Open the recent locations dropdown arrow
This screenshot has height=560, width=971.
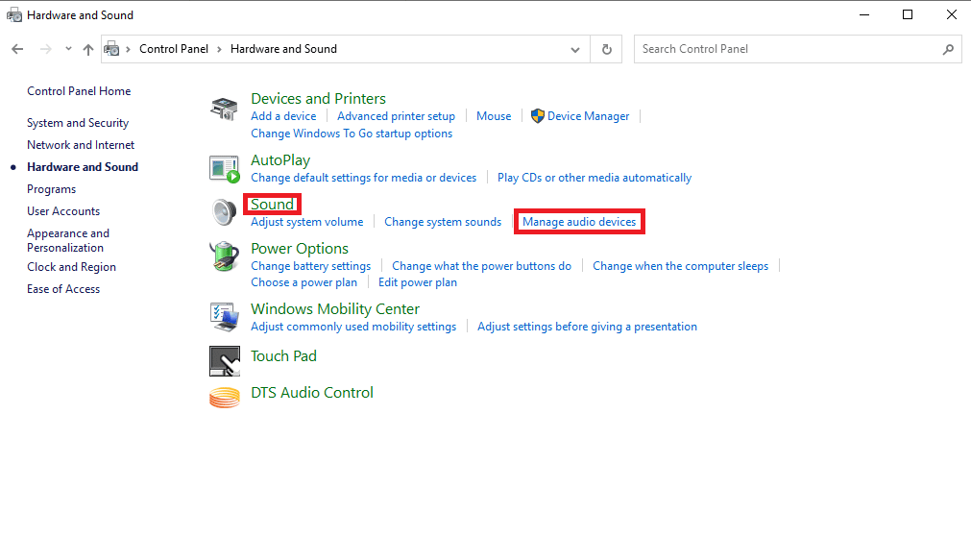[x=68, y=49]
